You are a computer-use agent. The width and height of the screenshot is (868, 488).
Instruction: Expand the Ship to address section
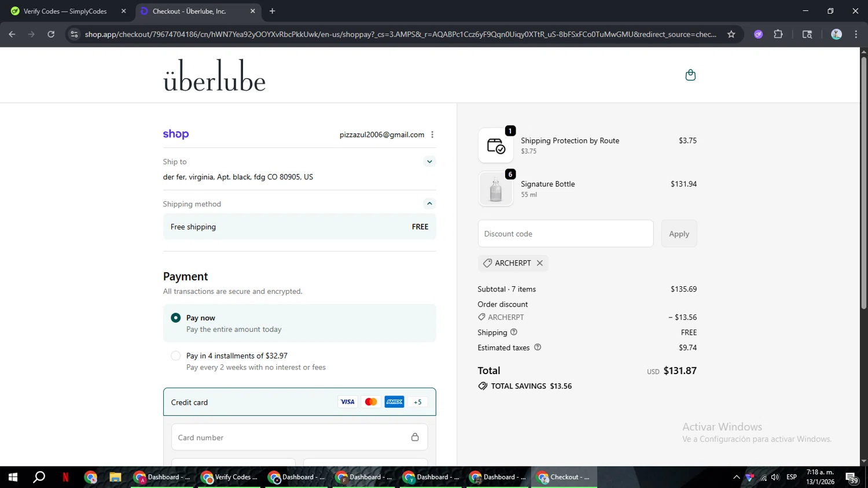[x=429, y=161]
